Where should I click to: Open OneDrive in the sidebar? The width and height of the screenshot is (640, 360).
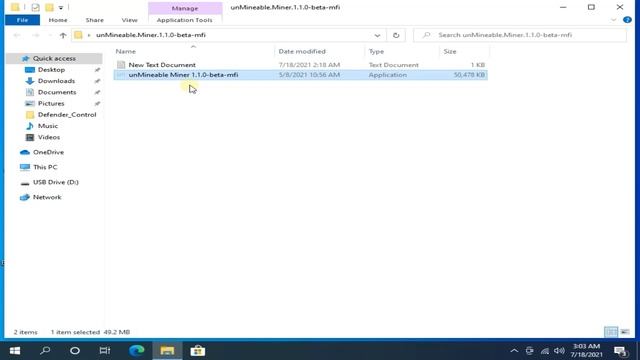(x=48, y=152)
